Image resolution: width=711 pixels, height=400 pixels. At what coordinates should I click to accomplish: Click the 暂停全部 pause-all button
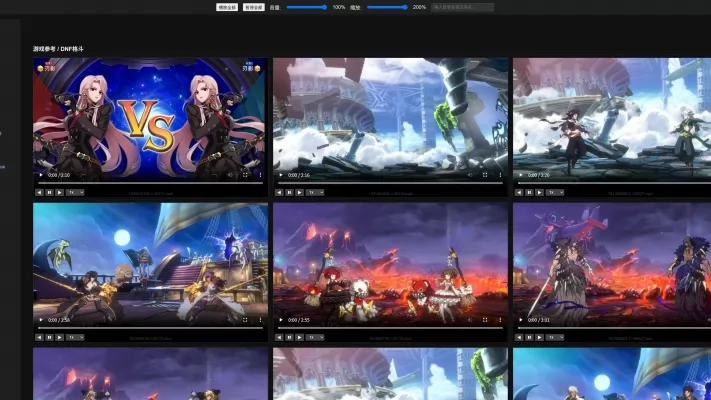pyautogui.click(x=253, y=7)
